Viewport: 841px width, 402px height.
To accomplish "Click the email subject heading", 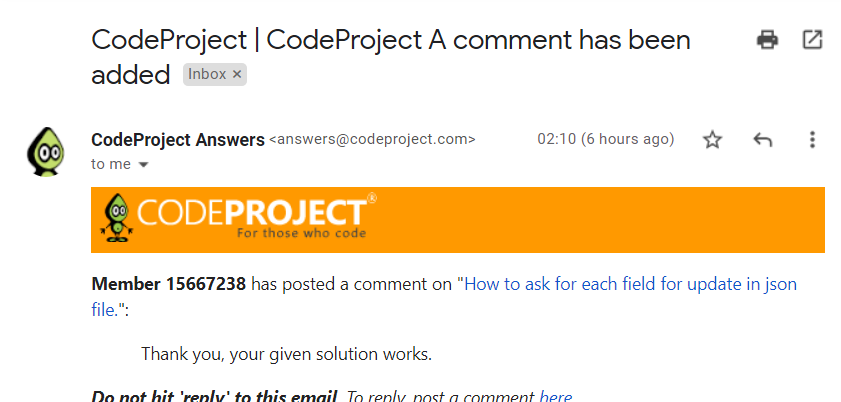I will coord(390,57).
